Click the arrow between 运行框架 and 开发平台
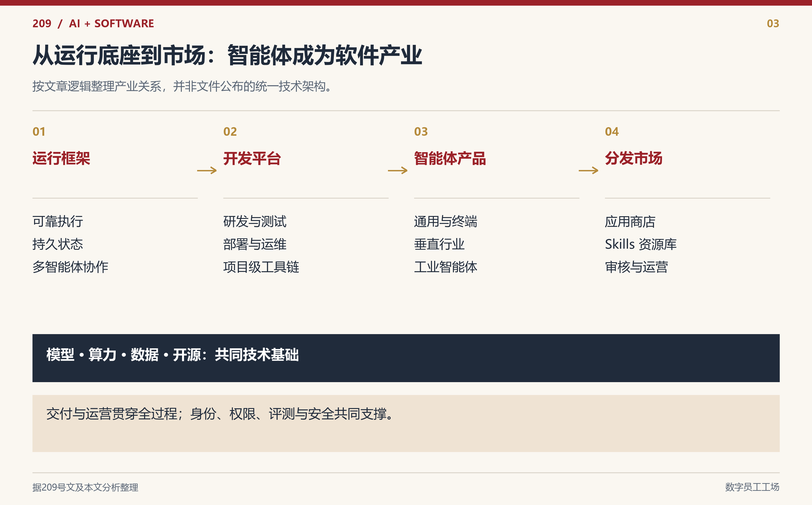 [x=207, y=171]
